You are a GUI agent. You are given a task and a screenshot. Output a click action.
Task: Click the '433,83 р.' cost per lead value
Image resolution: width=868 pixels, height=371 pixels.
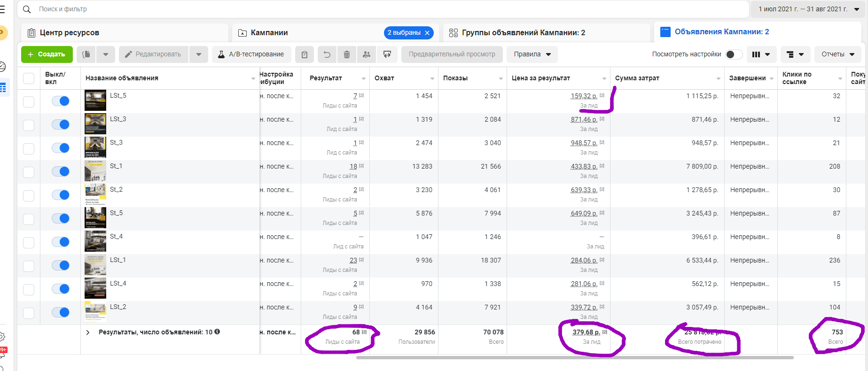584,166
